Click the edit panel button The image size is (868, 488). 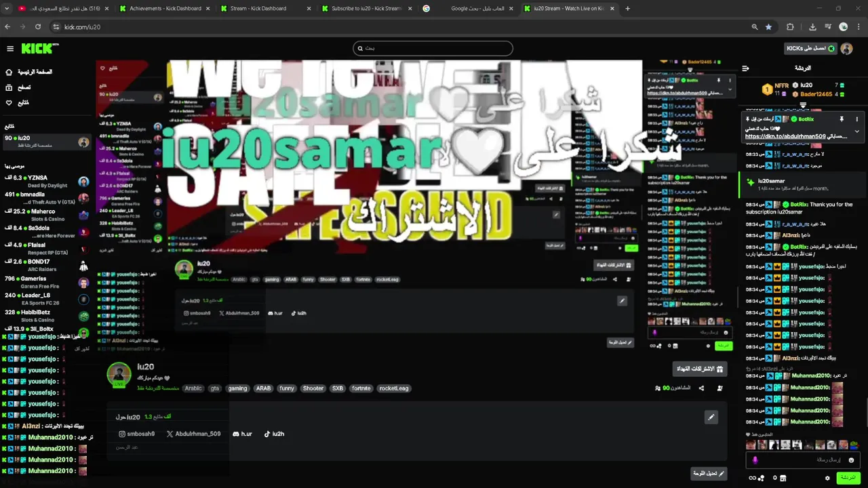click(x=709, y=473)
